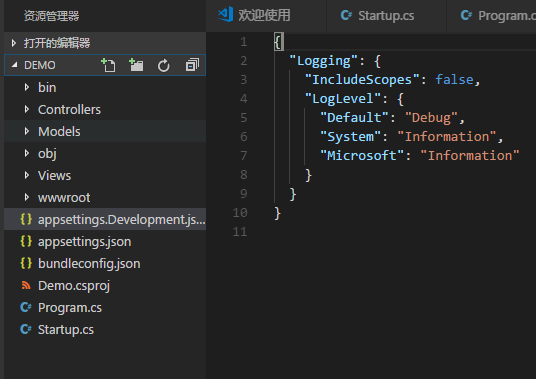Viewport: 536px width, 379px height.
Task: Click the C# icon beside Startup.cs in explorer
Action: coord(26,329)
